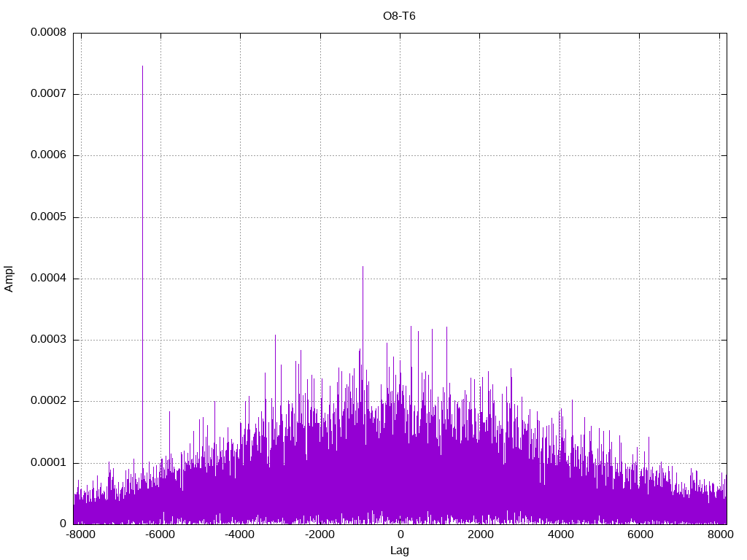Click the Lag x-axis label
Screen dimensions: 747x560
point(399,551)
